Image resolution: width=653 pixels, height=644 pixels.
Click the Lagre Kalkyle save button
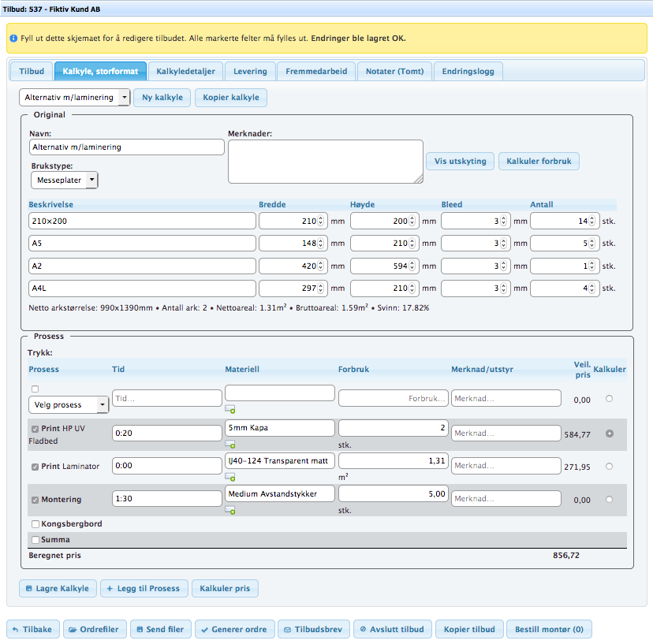58,588
